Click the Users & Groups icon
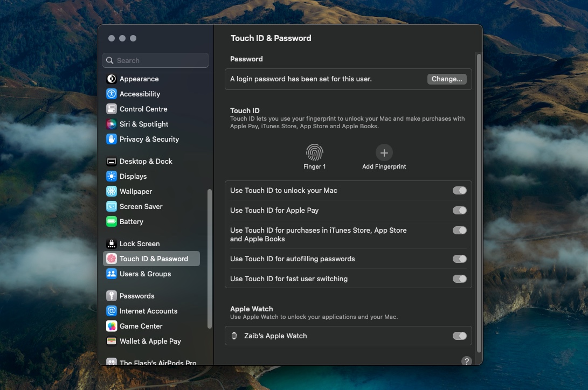The image size is (588, 390). [x=112, y=274]
